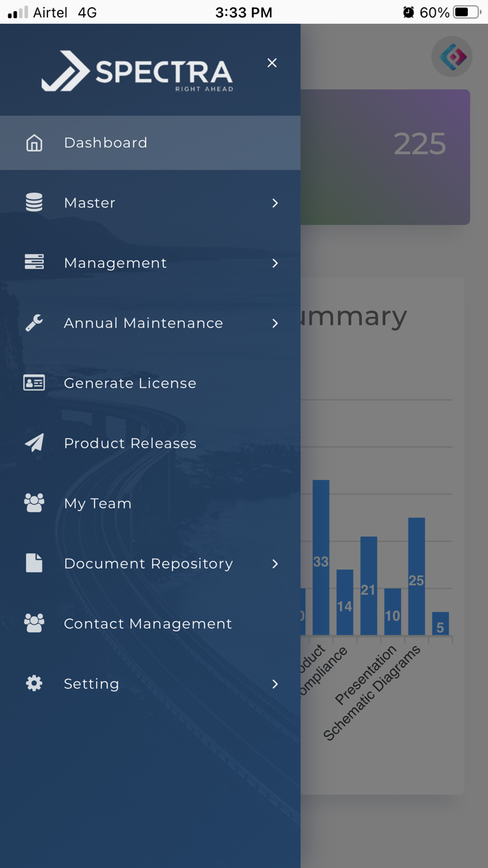Tap the alarm clock icon in status bar
Viewport: 488px width, 868px height.
(409, 13)
